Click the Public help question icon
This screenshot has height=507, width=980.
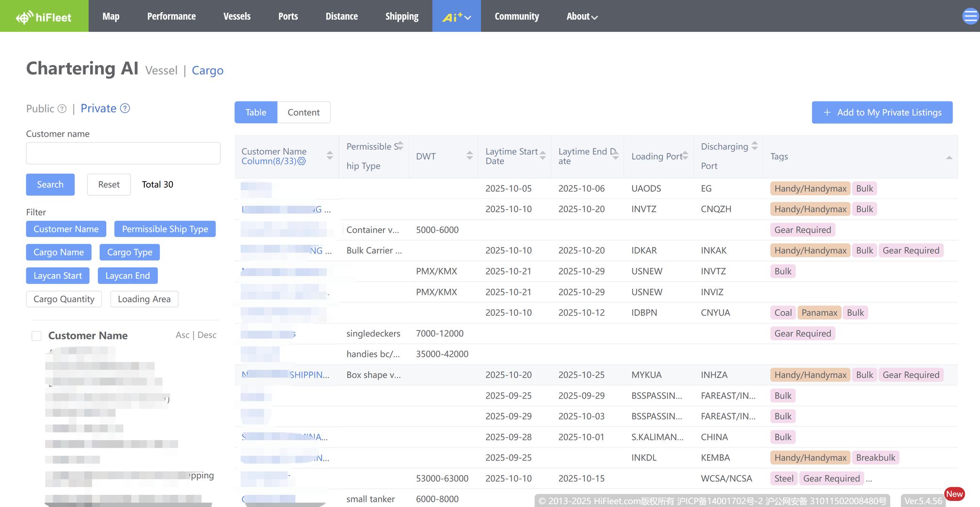tap(62, 109)
